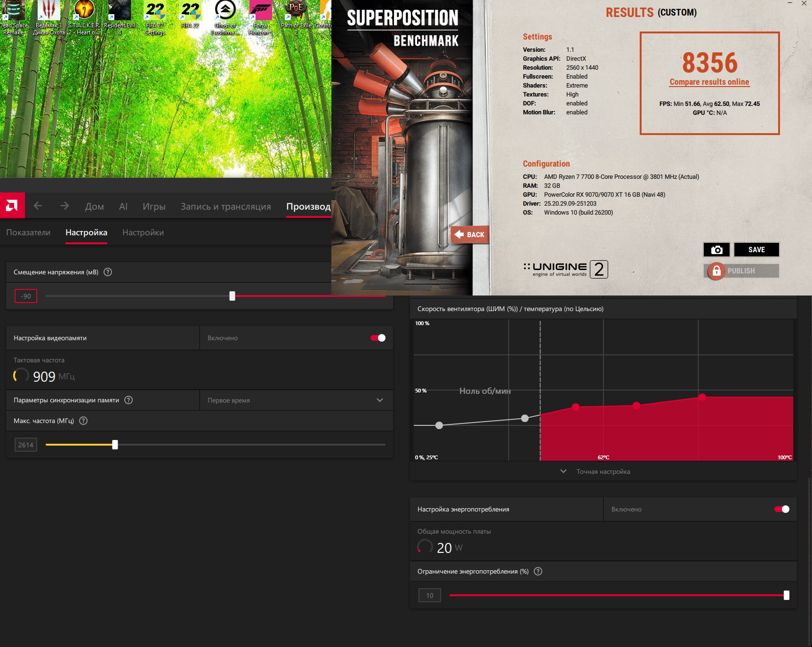Toggle Настройка энергопотребления switch
This screenshot has width=812, height=647.
[x=782, y=509]
